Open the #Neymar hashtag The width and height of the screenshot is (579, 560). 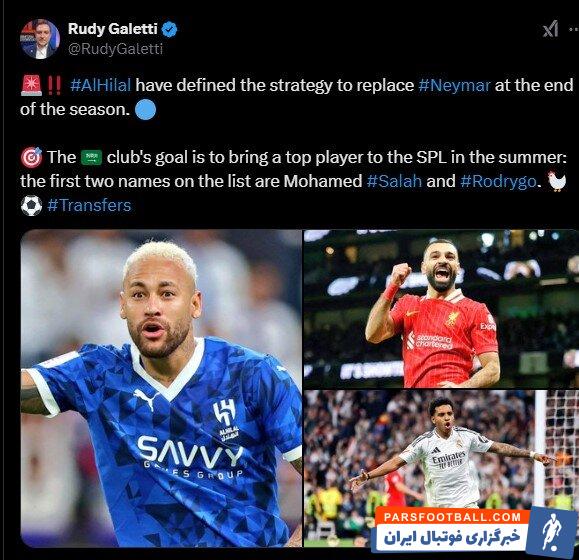coord(454,85)
